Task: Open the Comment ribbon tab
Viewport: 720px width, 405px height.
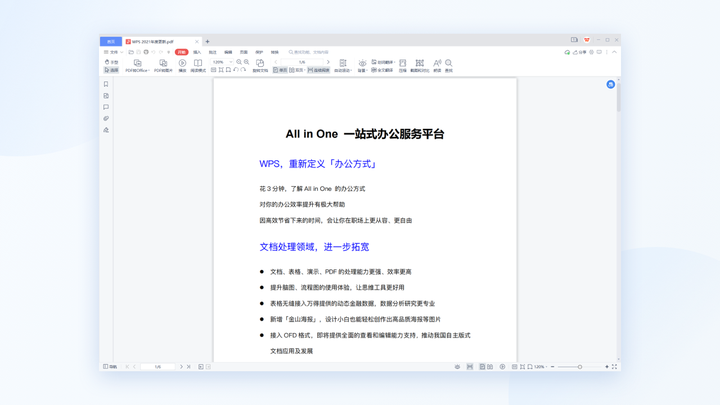Action: 213,52
